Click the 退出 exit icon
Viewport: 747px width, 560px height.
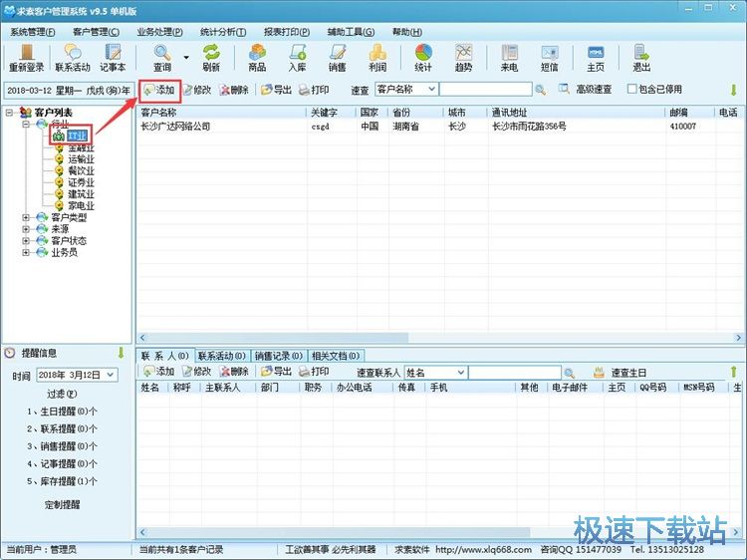coord(641,58)
